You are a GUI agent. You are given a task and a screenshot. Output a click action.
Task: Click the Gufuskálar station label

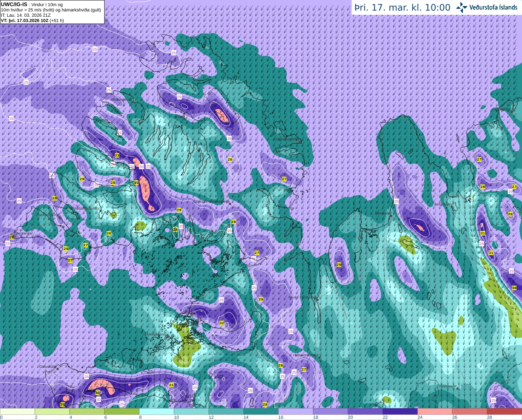click(x=47, y=366)
